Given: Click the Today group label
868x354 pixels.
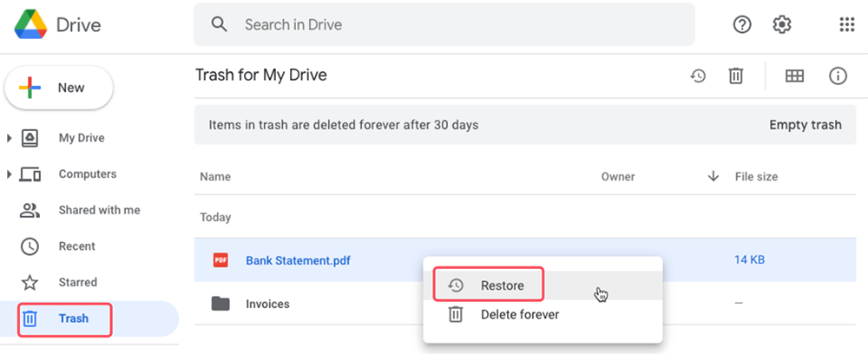Looking at the screenshot, I should click(215, 218).
